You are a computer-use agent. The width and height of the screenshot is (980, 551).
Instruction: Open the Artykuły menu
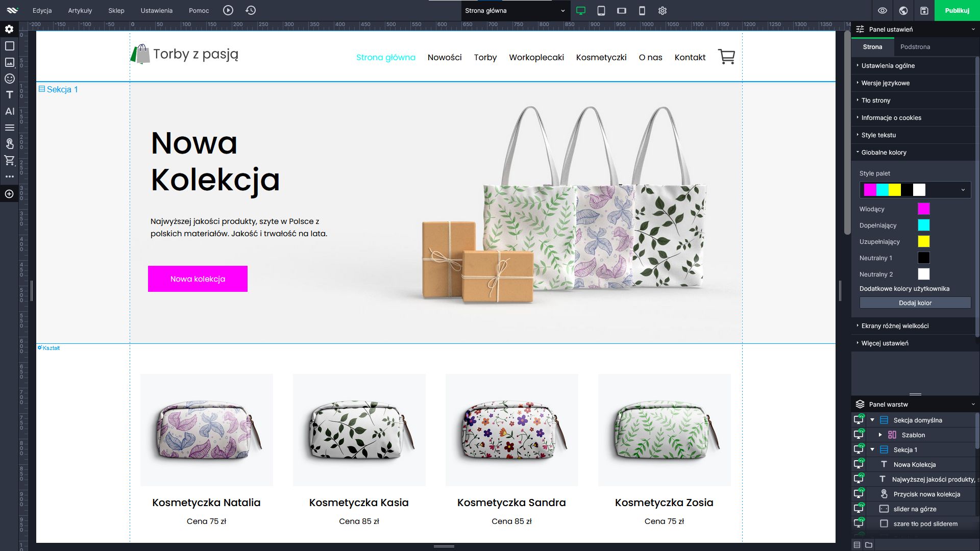80,10
